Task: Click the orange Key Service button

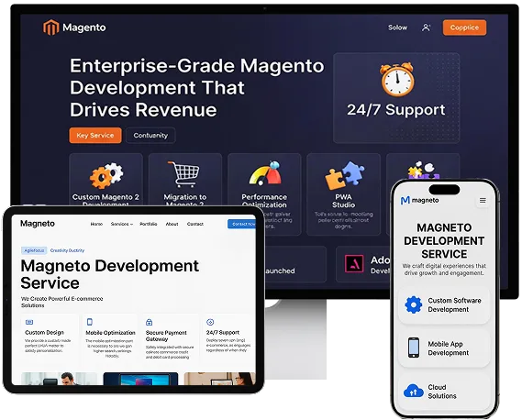Action: 95,136
